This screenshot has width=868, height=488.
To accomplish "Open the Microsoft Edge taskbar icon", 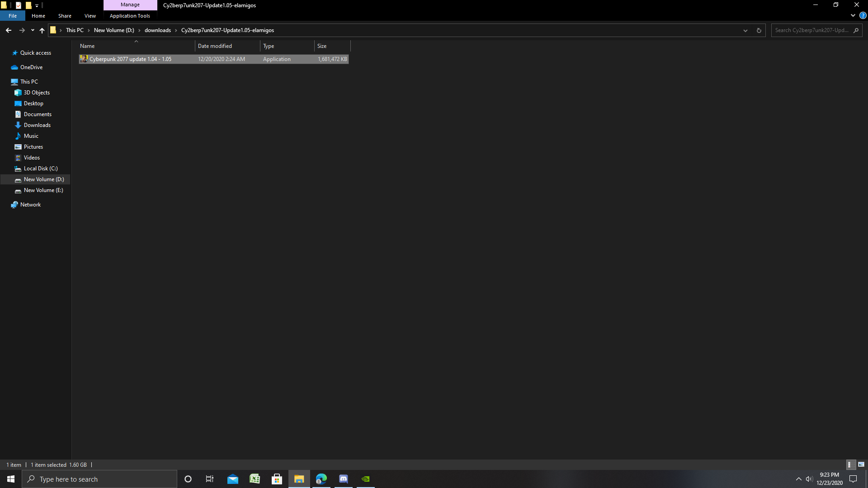I will [x=321, y=479].
